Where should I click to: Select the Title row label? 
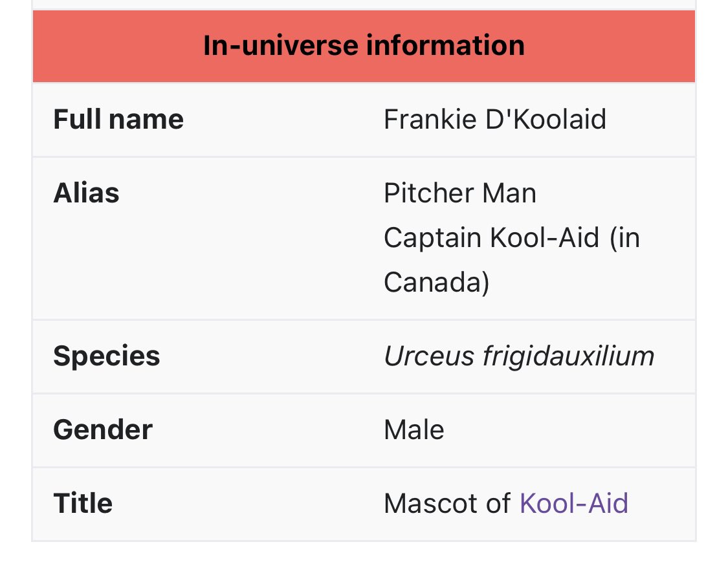[83, 503]
